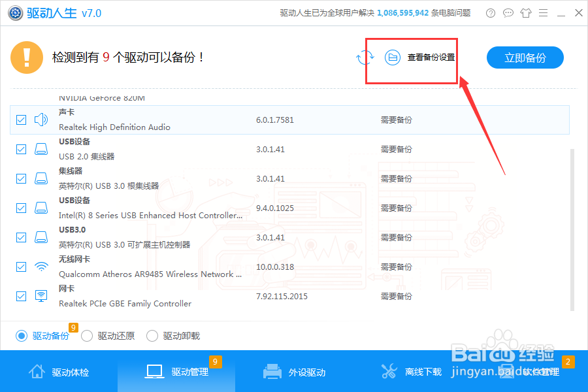Switch to the 软件管理 tab
Image resolution: width=588 pixels, height=392 pixels.
pyautogui.click(x=529, y=372)
